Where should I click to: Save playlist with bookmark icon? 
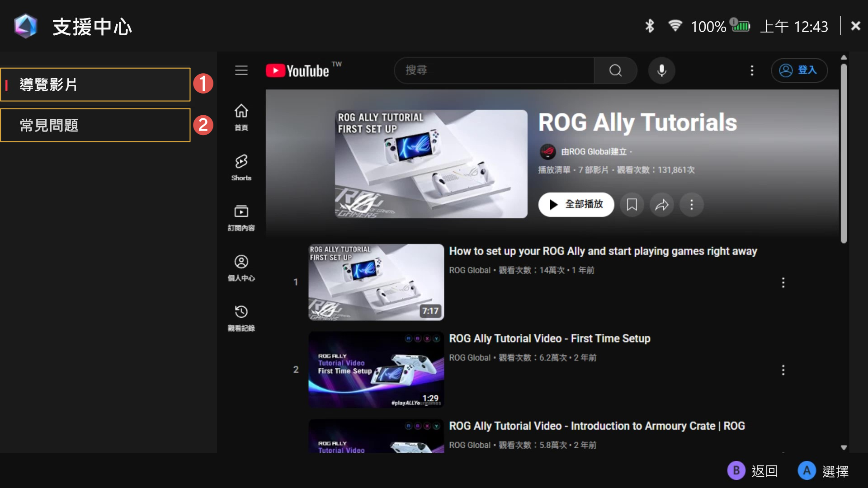632,205
